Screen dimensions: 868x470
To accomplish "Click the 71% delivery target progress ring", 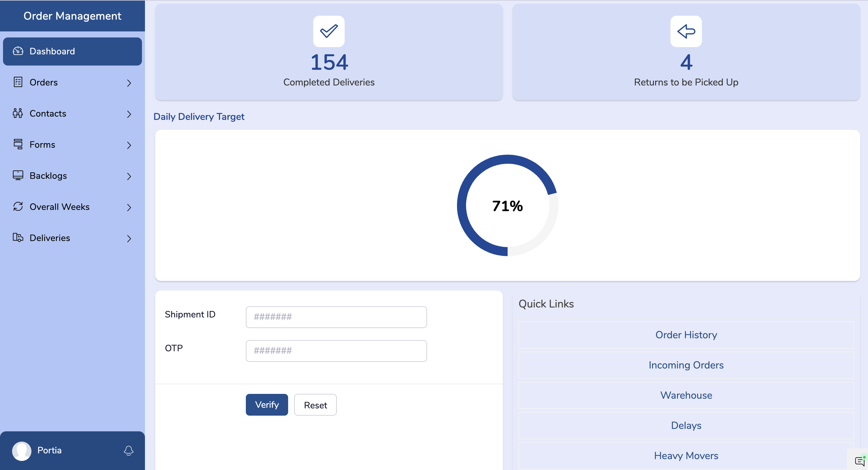I will point(507,205).
